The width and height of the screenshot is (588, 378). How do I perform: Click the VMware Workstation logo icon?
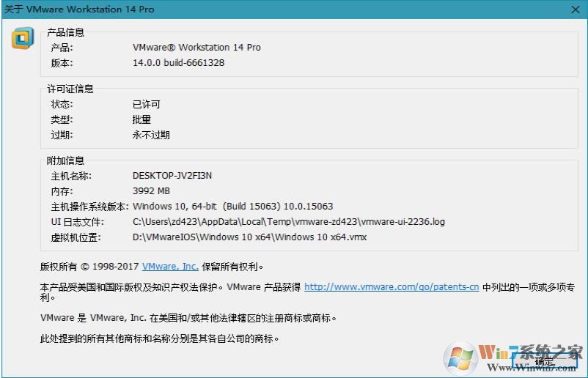23,38
